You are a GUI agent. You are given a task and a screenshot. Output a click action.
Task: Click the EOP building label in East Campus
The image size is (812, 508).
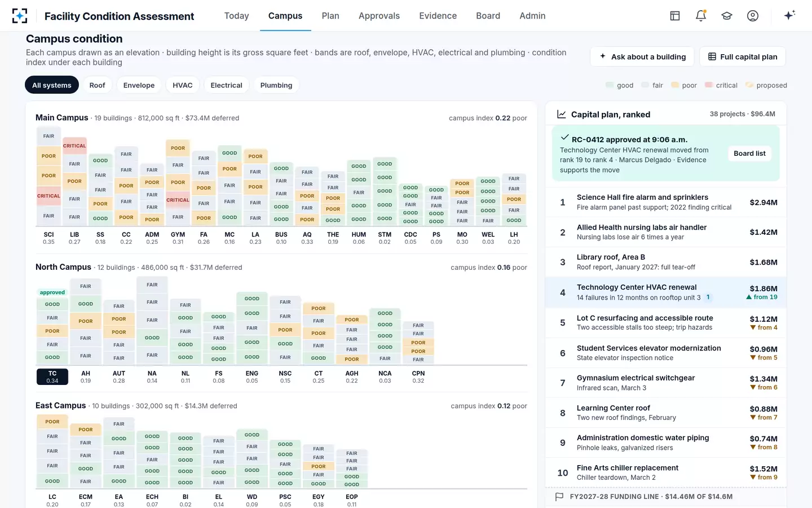352,500
